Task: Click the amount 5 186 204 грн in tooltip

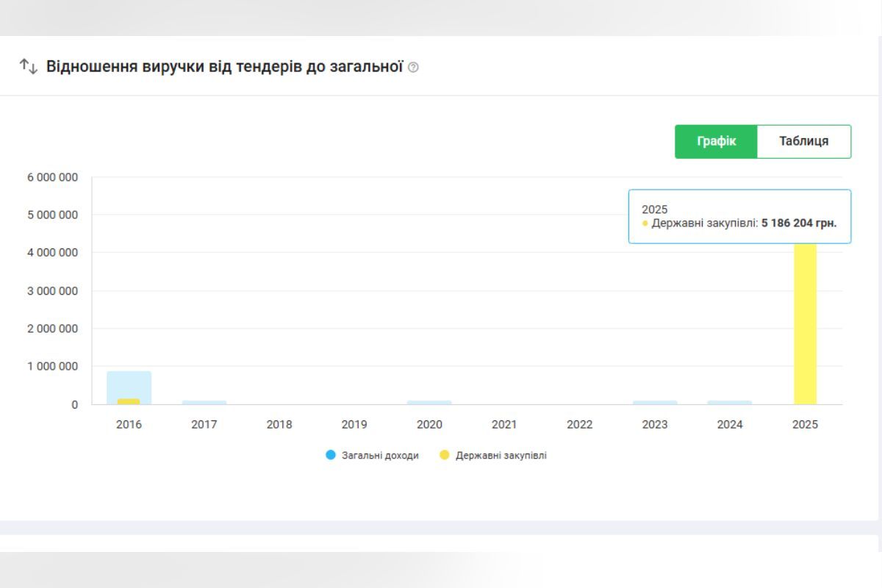Action: tap(799, 223)
